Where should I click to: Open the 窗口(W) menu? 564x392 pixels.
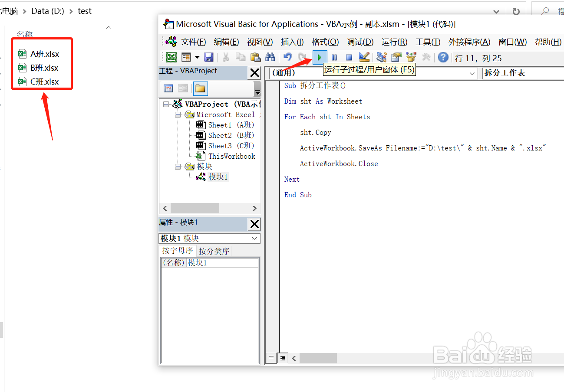point(512,42)
